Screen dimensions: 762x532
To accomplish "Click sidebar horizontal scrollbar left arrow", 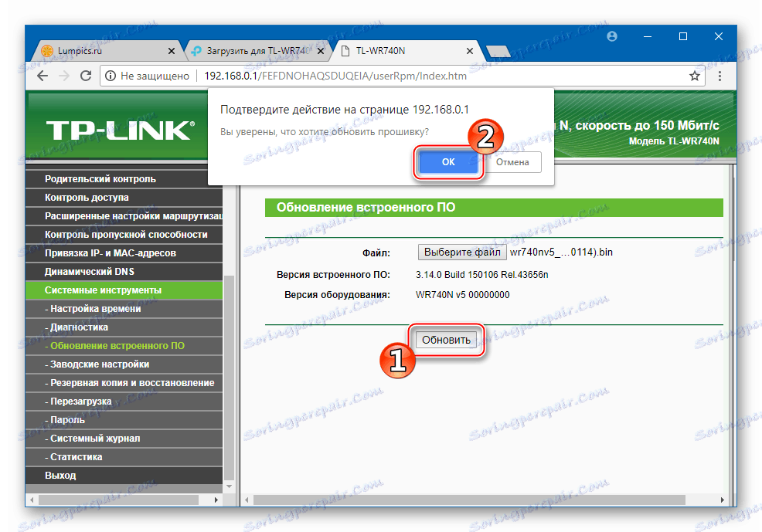I will pos(32,500).
